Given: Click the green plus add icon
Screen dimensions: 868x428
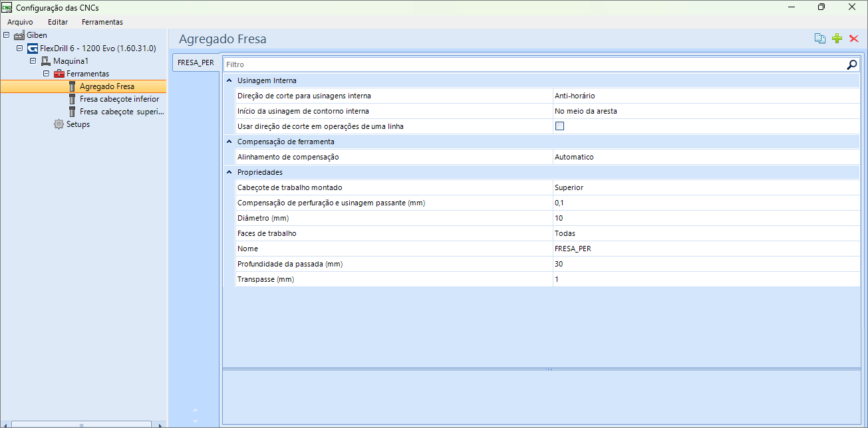Looking at the screenshot, I should pyautogui.click(x=837, y=39).
